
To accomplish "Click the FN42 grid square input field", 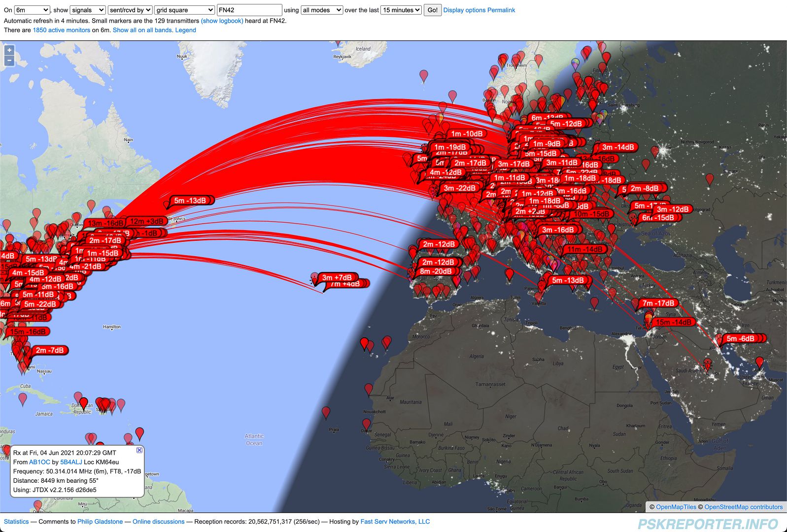I will point(249,10).
